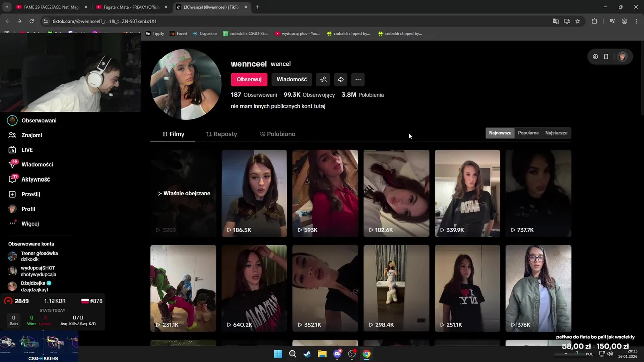This screenshot has width=644, height=362.
Task: Open the browser extensions puzzle icon
Action: (595, 21)
